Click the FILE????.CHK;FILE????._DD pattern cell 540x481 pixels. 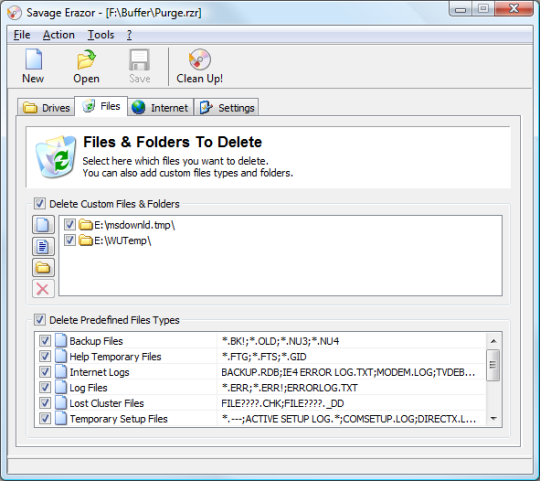click(351, 403)
